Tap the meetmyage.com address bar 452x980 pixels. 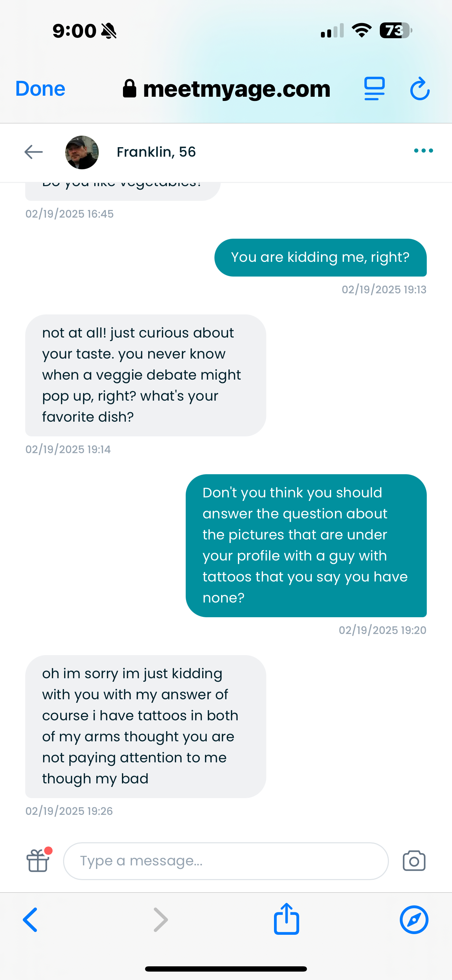point(227,89)
